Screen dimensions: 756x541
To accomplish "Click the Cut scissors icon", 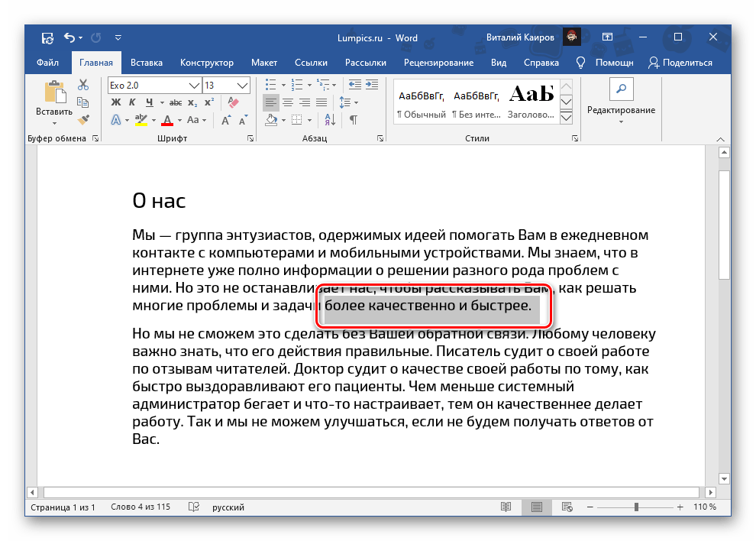I will pyautogui.click(x=83, y=85).
